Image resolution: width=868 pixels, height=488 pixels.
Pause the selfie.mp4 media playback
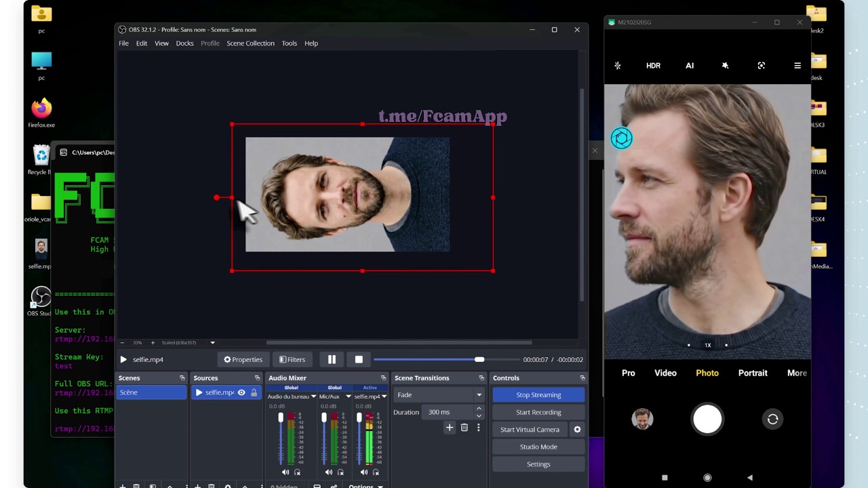point(332,360)
